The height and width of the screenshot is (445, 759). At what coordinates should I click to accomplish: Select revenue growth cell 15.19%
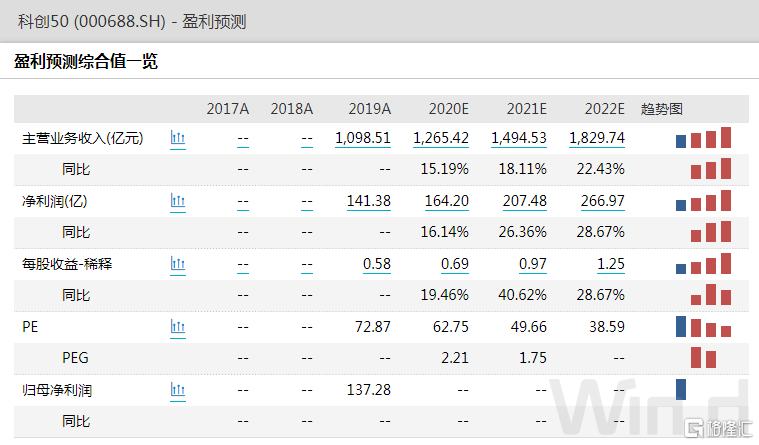click(x=444, y=169)
